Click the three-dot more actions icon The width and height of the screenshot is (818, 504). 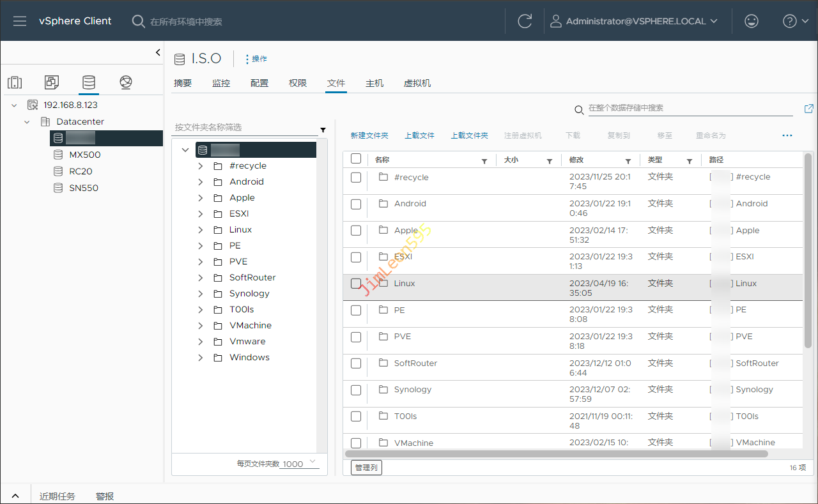787,135
